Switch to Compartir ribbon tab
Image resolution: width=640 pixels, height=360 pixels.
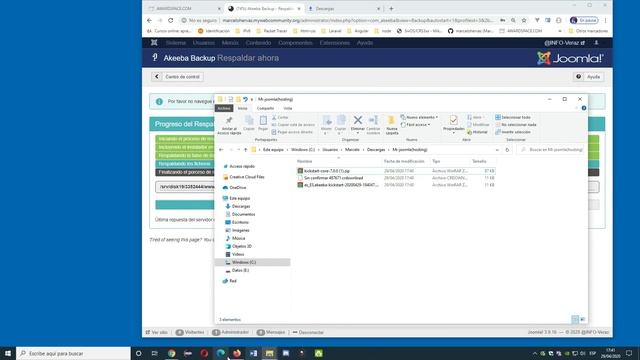pyautogui.click(x=265, y=108)
